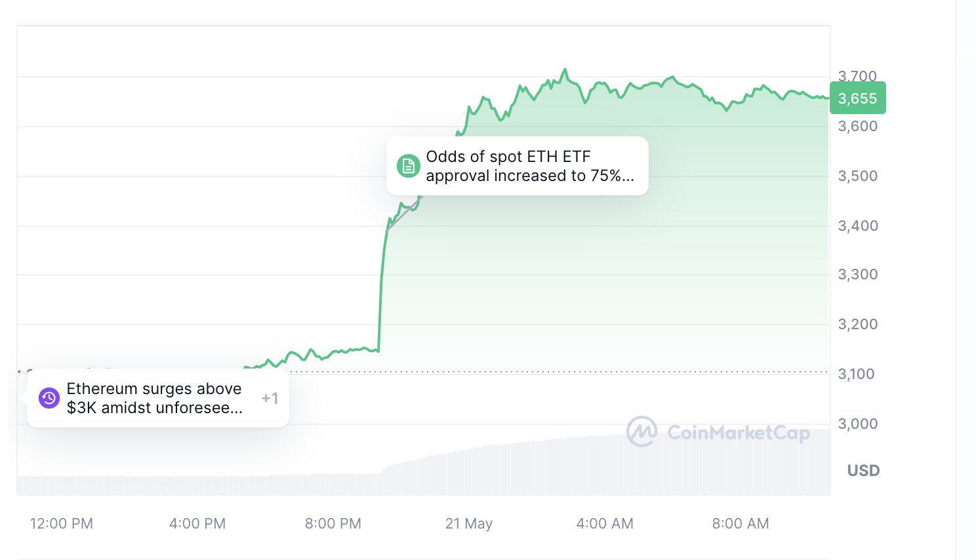Click the 3,000 price axis label

(858, 424)
